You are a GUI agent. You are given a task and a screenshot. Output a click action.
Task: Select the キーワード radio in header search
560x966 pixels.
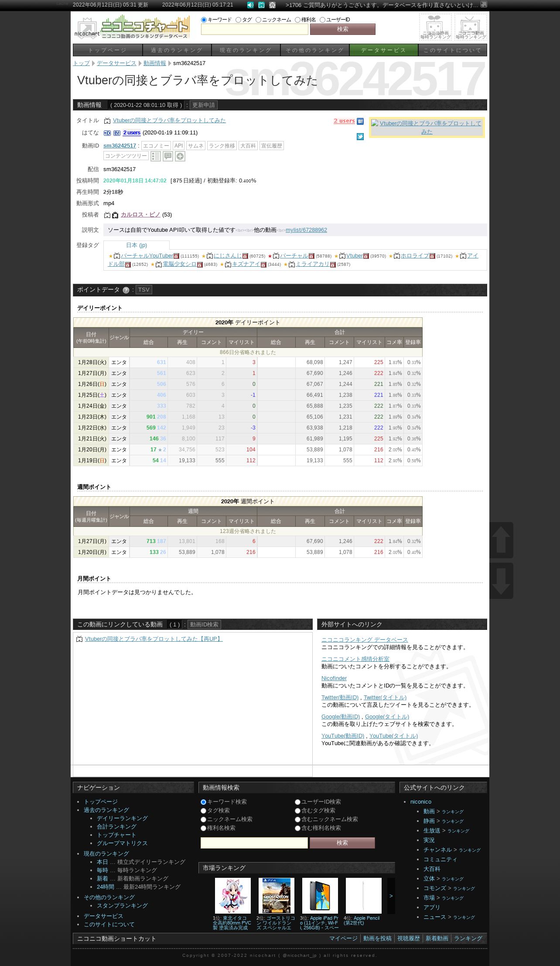pyautogui.click(x=204, y=20)
